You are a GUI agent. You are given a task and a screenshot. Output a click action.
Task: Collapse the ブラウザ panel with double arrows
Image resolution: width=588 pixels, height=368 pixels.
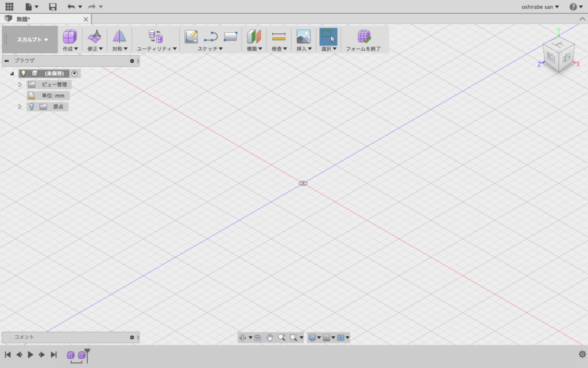(6, 61)
